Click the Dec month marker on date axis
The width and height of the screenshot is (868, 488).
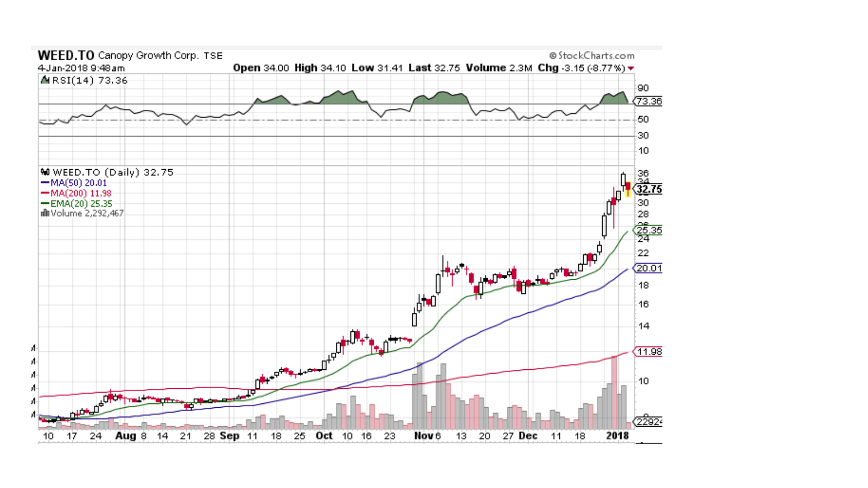pos(528,436)
